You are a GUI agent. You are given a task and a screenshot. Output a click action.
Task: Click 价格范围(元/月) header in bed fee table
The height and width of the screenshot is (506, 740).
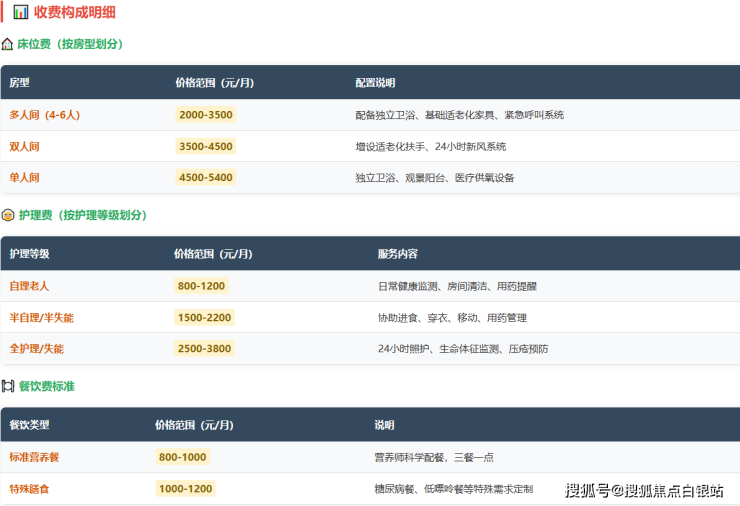215,83
